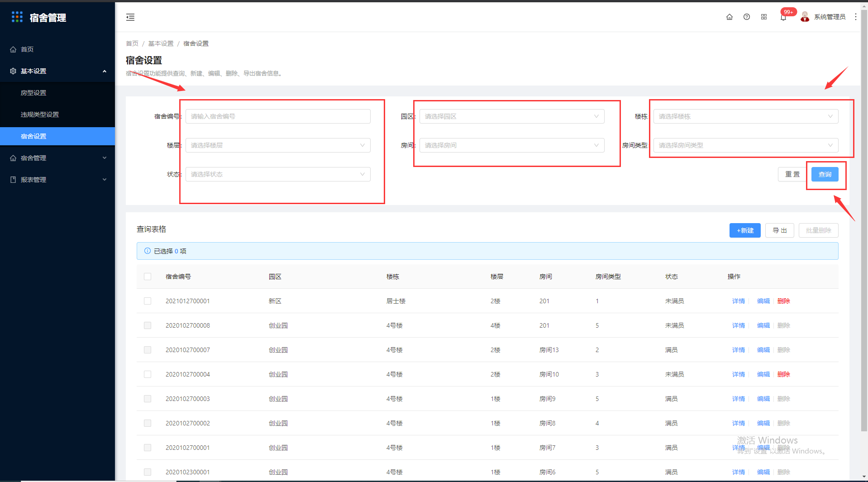Open the 状态 selection dropdown

click(278, 174)
